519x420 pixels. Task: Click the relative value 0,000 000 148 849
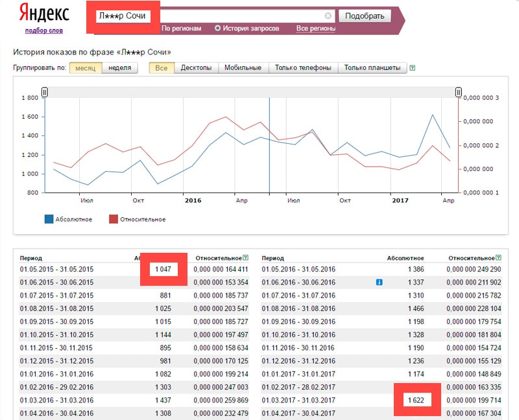474,374
